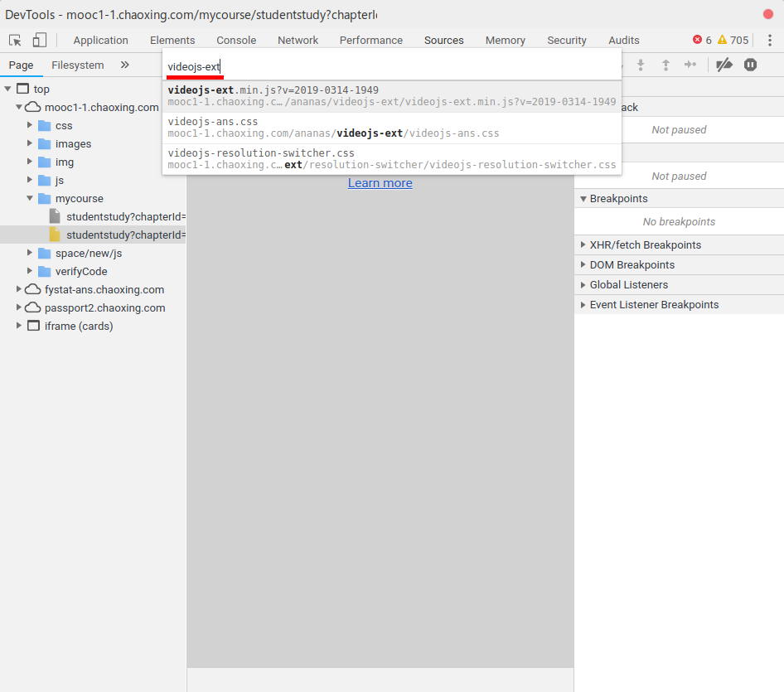
Task: Expand fystat-ans.chaoxing.com domain arrow
Action: tap(18, 289)
